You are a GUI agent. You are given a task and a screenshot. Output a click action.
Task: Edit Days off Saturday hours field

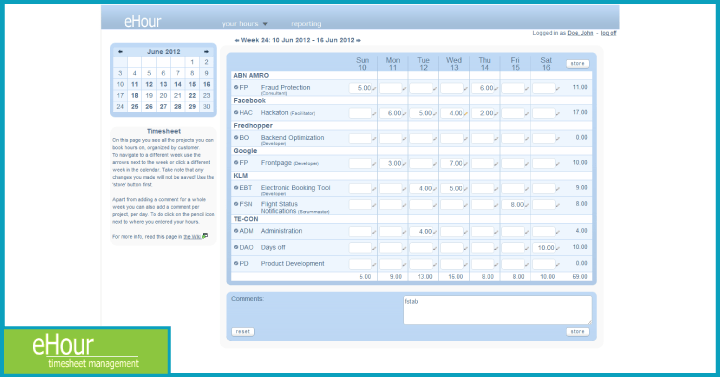pos(544,248)
